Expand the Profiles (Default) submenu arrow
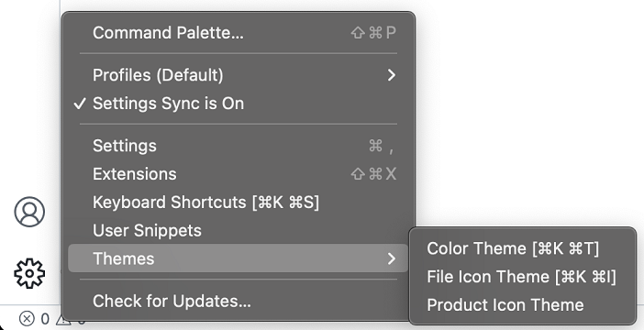This screenshot has width=644, height=330. point(392,75)
